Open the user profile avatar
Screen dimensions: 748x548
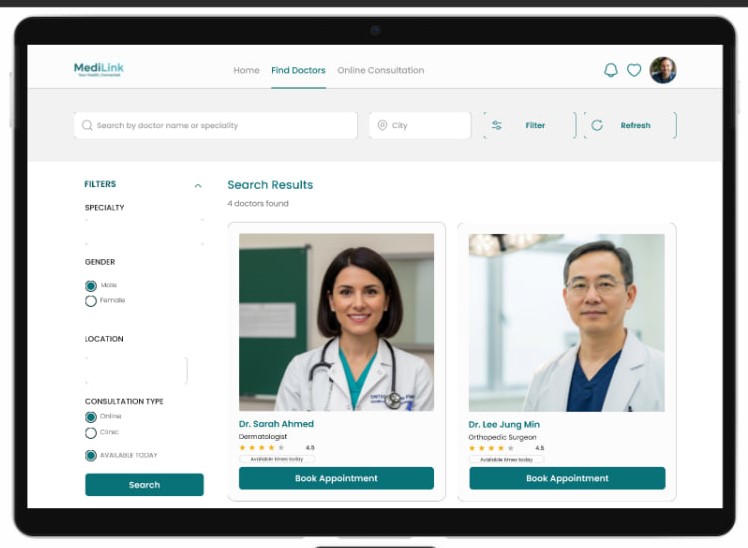[662, 70]
